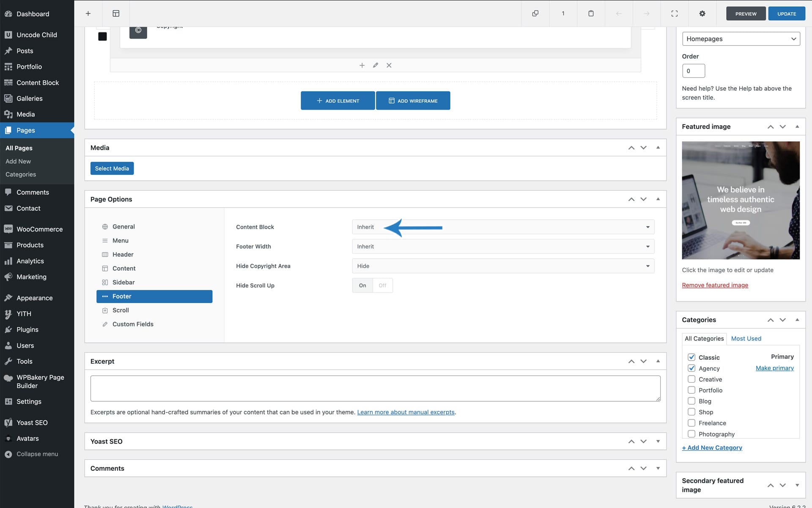
Task: Click the templates layout icon in toolbar
Action: coord(116,14)
